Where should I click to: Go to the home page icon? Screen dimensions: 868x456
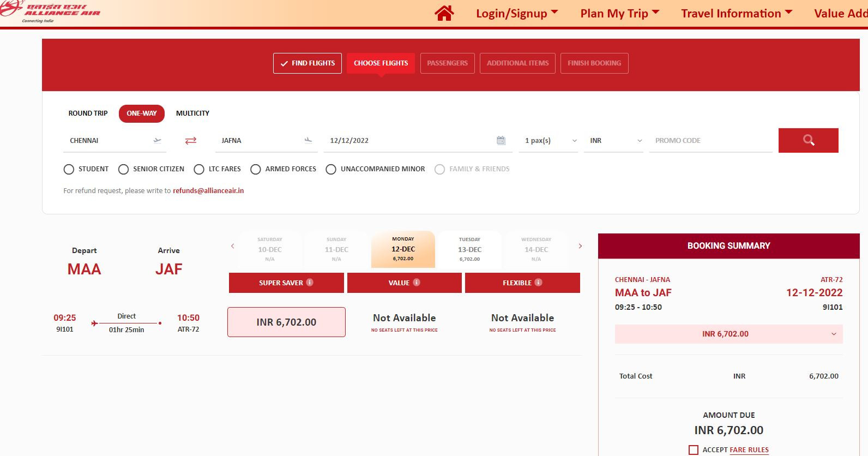[444, 13]
